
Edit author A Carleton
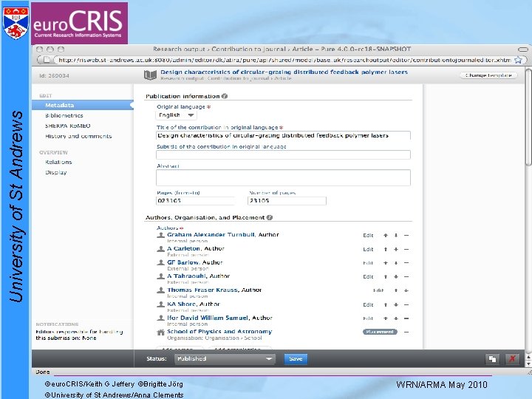[x=368, y=249]
